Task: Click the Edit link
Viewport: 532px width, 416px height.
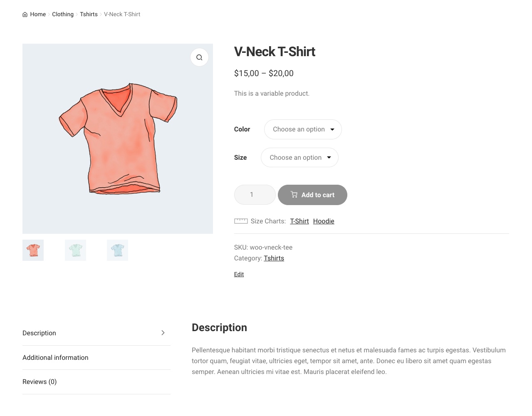Action: click(x=239, y=274)
